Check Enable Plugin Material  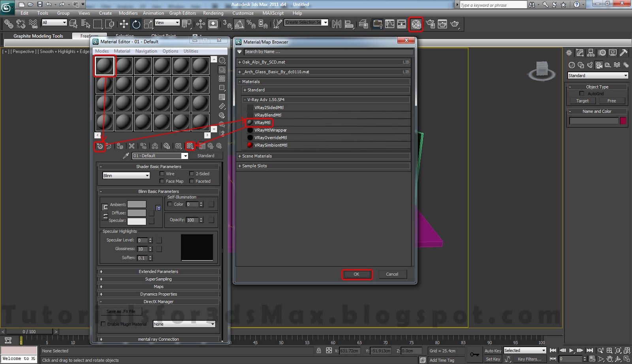(x=103, y=324)
